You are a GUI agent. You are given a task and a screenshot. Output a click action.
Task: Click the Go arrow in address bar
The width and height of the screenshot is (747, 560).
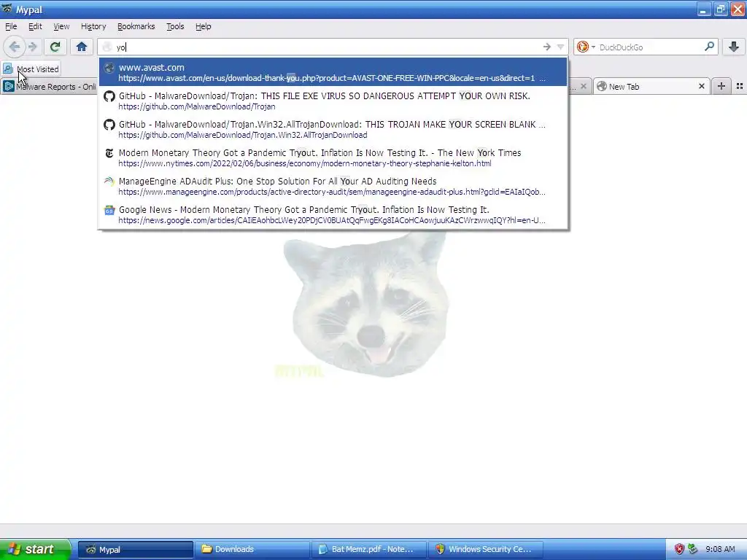click(547, 47)
